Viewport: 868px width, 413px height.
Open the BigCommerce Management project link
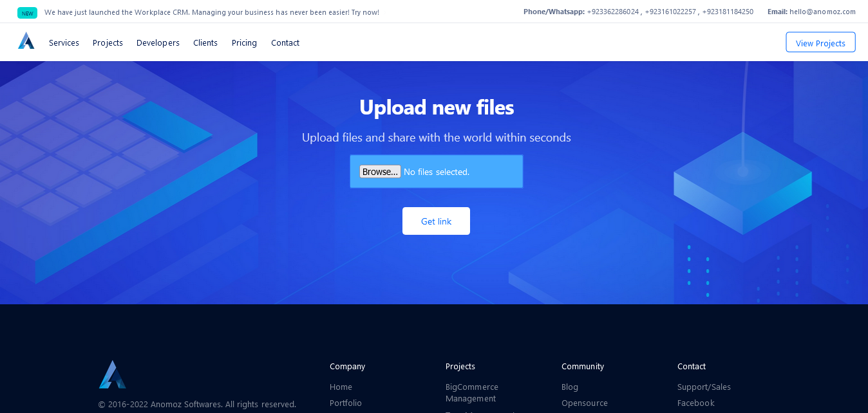click(472, 392)
